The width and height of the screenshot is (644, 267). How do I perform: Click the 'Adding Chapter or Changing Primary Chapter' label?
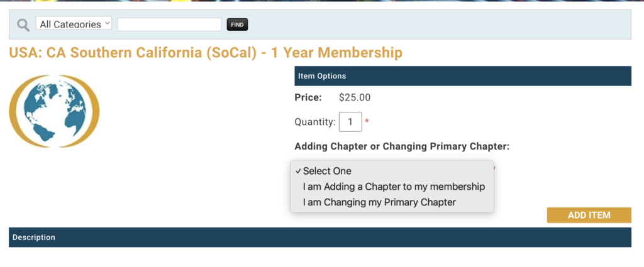tap(402, 146)
